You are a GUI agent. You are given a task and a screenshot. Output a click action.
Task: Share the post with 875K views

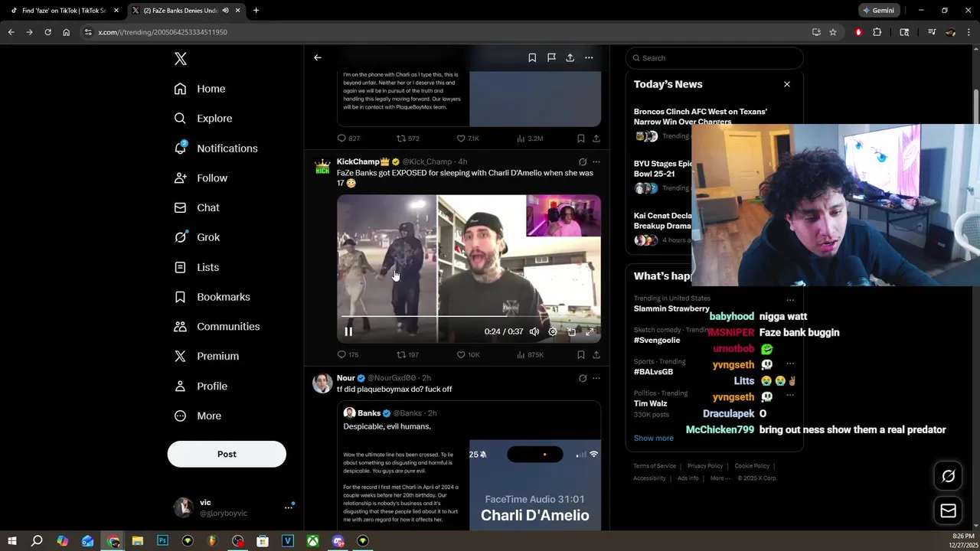(x=596, y=355)
